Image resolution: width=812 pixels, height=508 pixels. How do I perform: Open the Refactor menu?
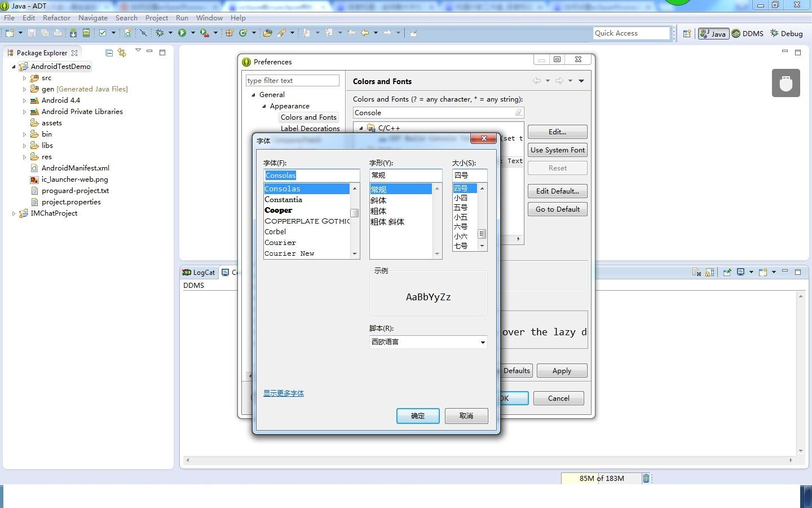click(x=56, y=18)
